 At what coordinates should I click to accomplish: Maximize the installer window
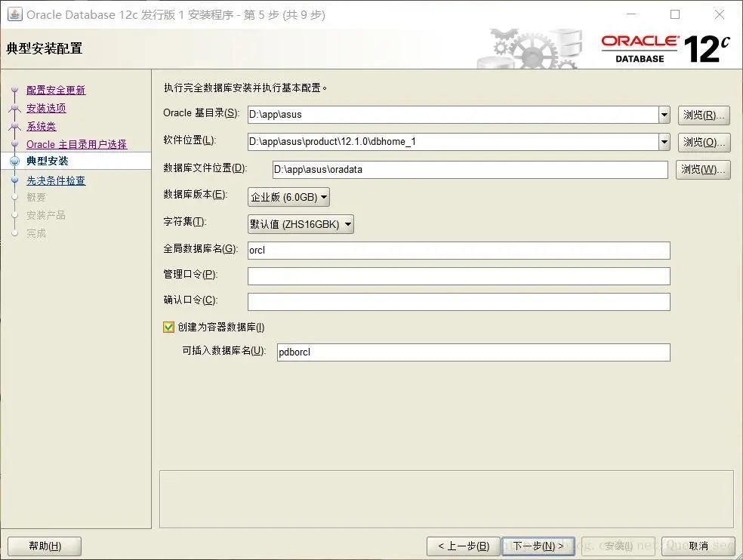coord(675,14)
